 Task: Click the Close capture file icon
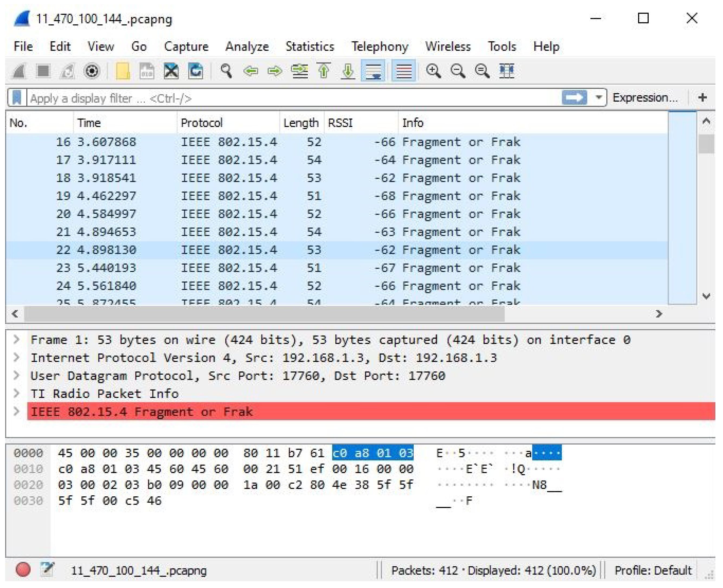click(171, 71)
